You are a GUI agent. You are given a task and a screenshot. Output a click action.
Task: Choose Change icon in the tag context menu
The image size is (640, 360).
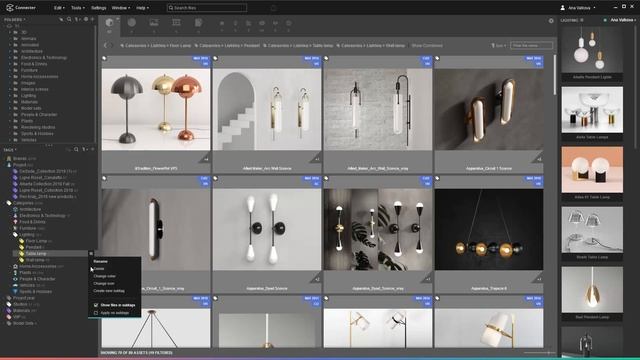[x=104, y=283]
